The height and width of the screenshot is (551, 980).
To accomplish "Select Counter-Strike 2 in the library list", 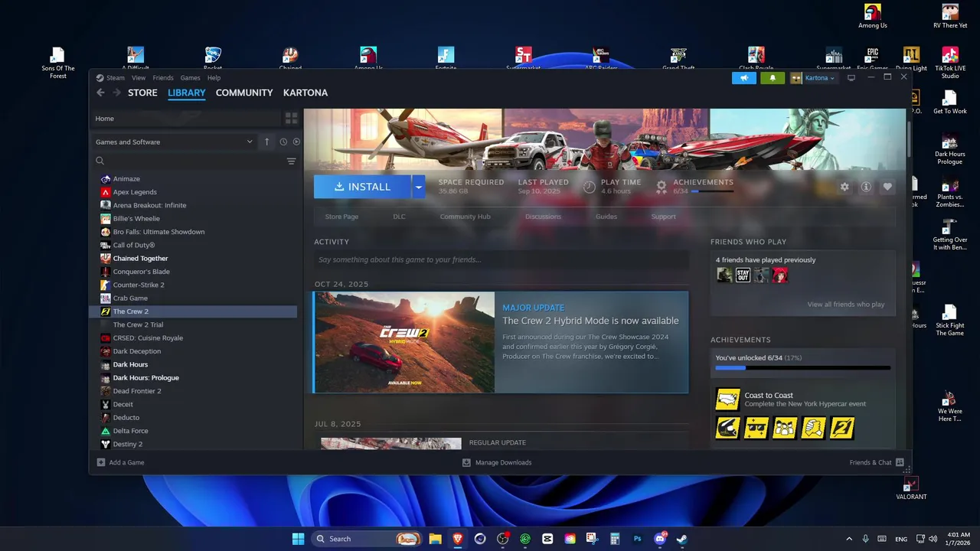I will click(x=139, y=285).
